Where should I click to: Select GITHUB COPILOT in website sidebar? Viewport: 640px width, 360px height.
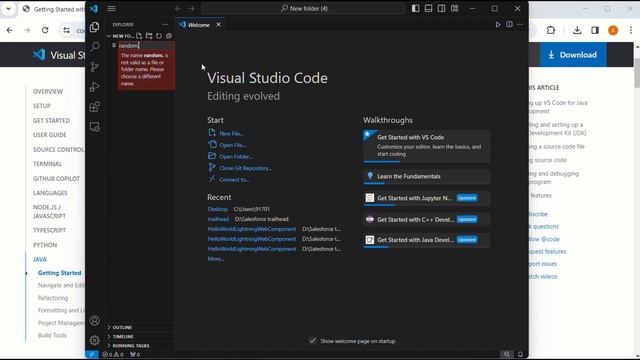click(56, 178)
